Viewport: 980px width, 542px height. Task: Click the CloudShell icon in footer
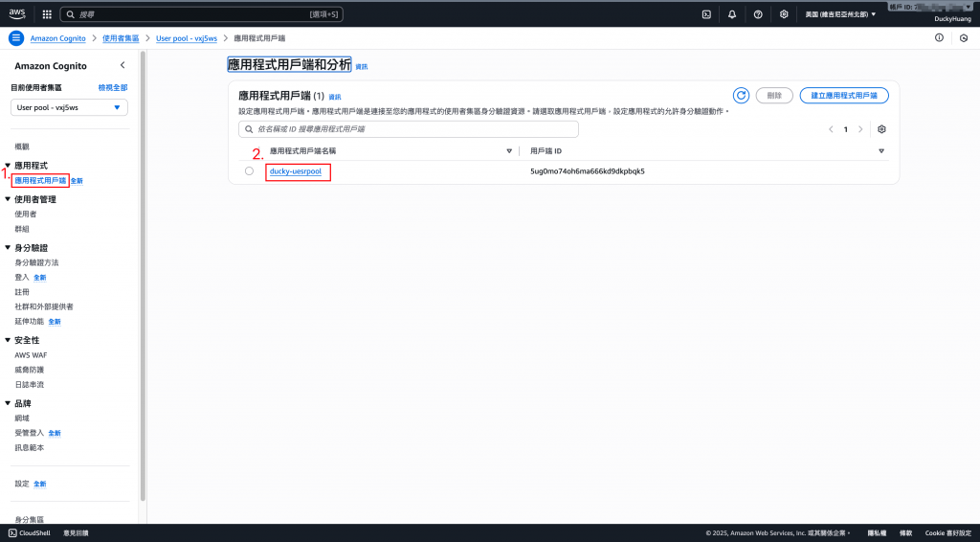point(12,533)
